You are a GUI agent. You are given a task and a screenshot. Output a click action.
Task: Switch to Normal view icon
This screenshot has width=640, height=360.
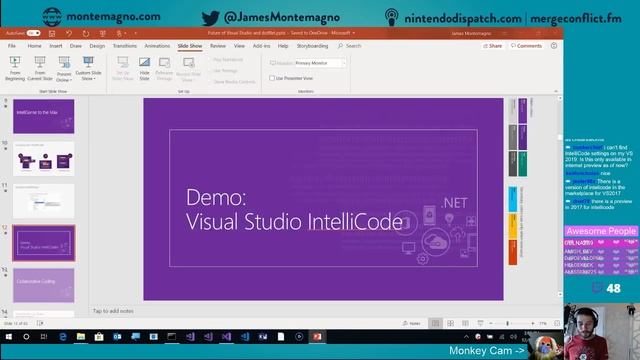click(436, 323)
